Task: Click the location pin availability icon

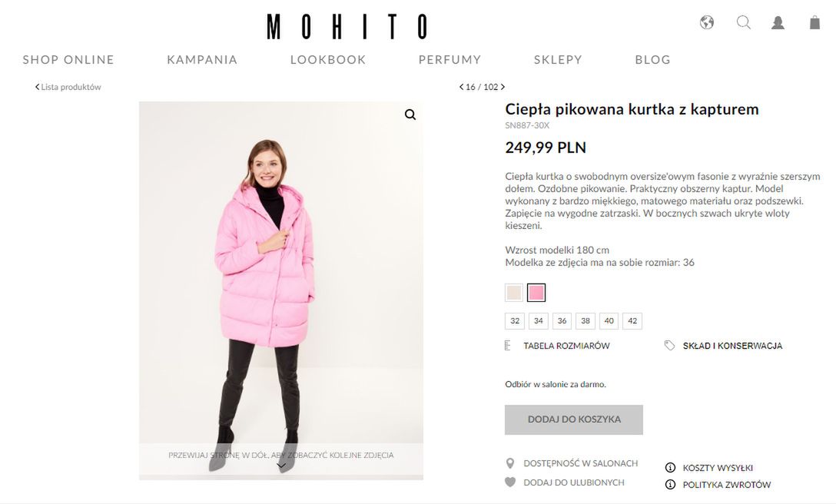Action: tap(510, 463)
